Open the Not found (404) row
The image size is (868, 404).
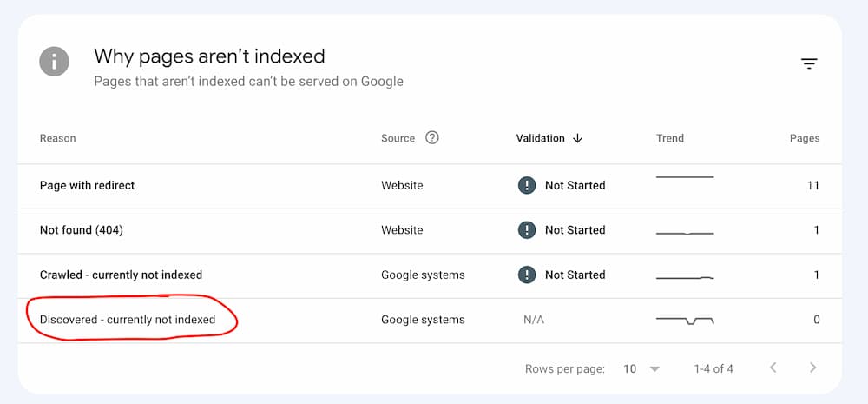(430, 231)
